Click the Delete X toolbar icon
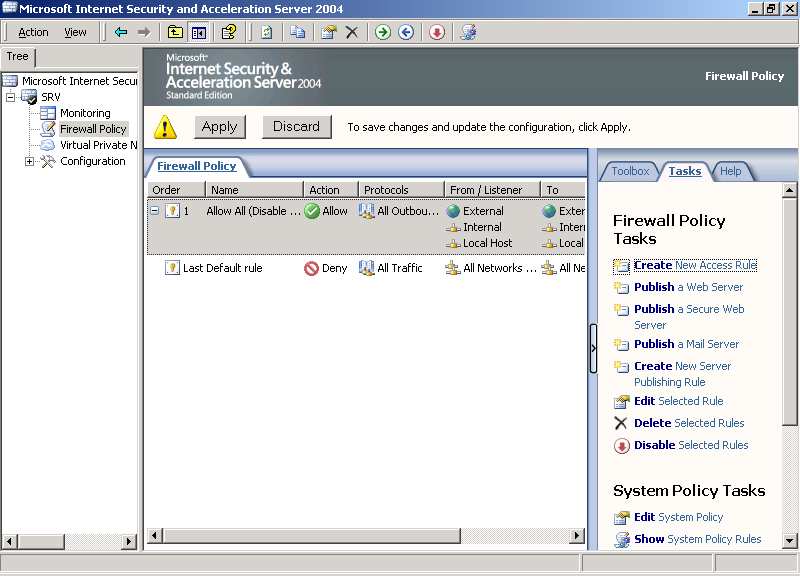Viewport: 800px width, 576px height. click(352, 32)
